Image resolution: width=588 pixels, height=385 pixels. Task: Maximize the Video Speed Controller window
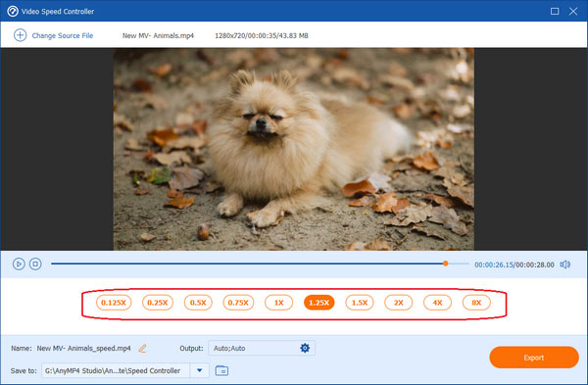pyautogui.click(x=555, y=11)
